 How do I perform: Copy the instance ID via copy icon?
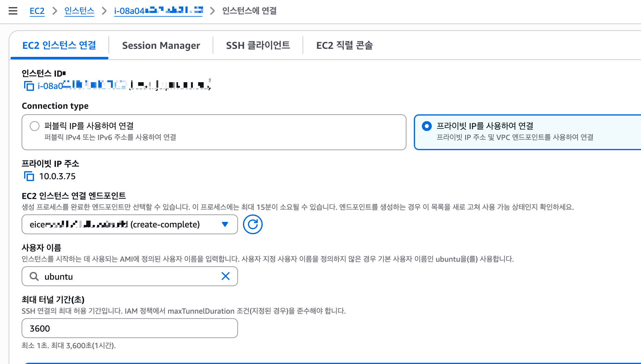point(29,86)
